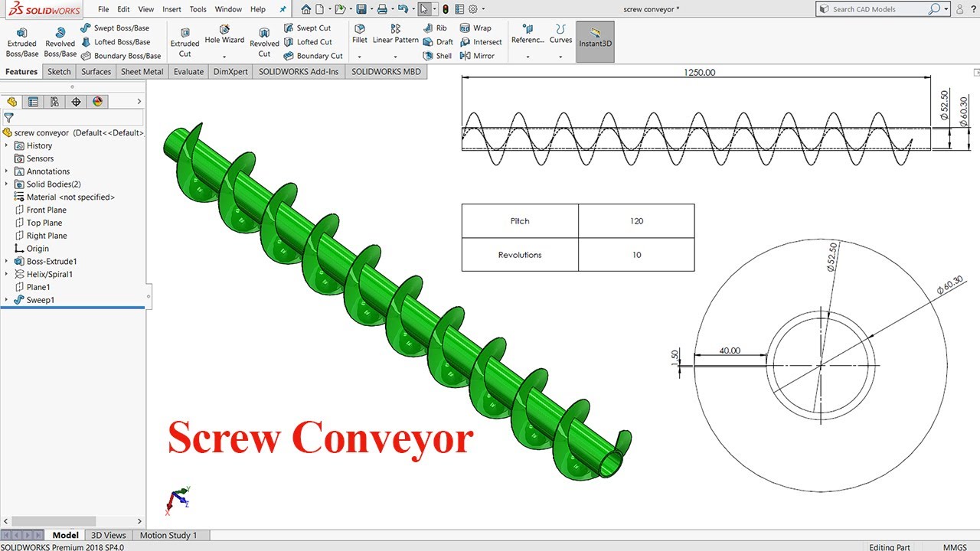Open the ConfigurationManager panel tab
The image size is (980, 551).
pos(54,101)
